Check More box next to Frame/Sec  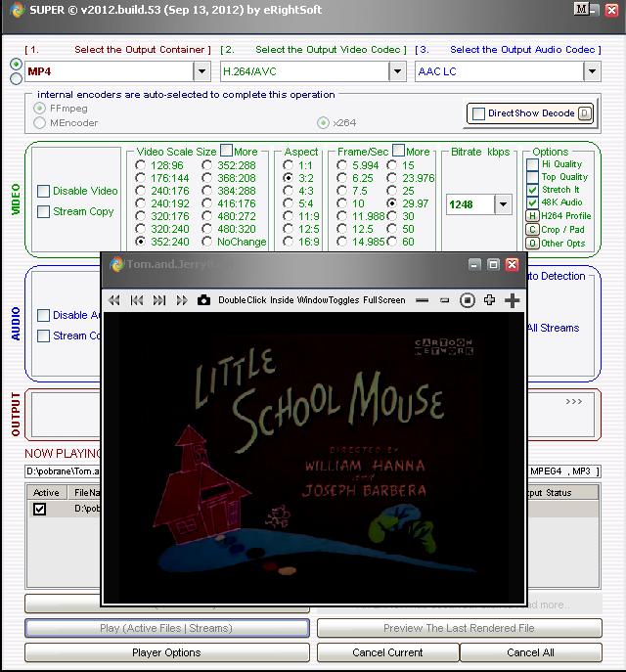[398, 151]
